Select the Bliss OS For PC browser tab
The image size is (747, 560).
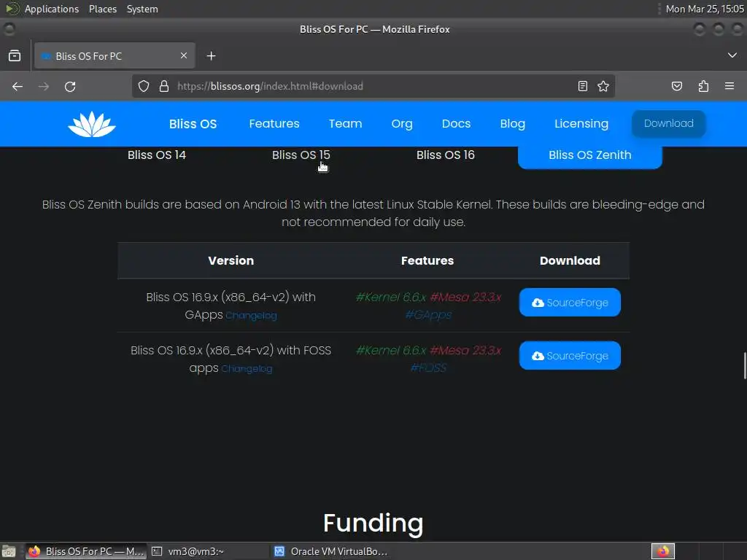pos(115,55)
